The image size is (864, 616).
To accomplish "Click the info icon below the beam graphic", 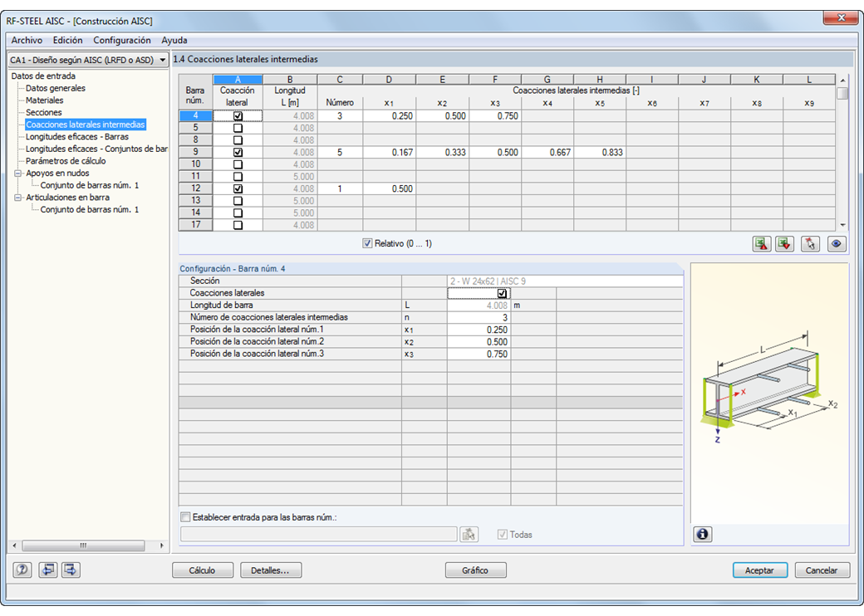I will [x=702, y=534].
